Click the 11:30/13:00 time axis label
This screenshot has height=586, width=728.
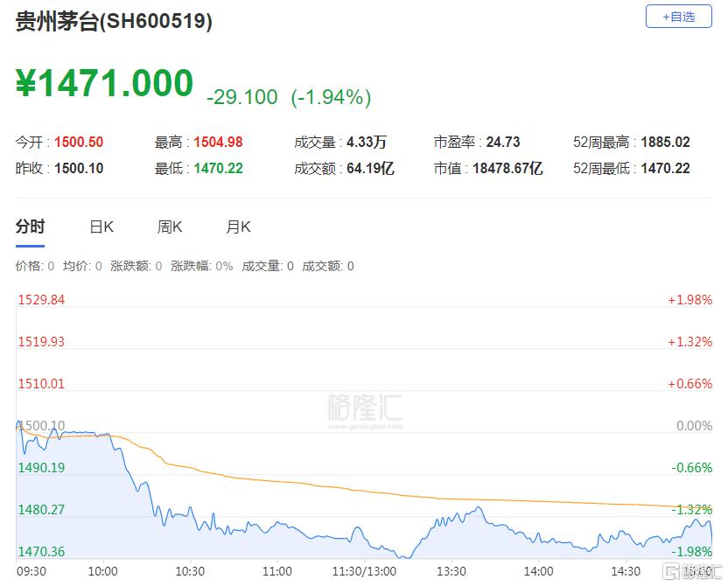pyautogui.click(x=365, y=571)
